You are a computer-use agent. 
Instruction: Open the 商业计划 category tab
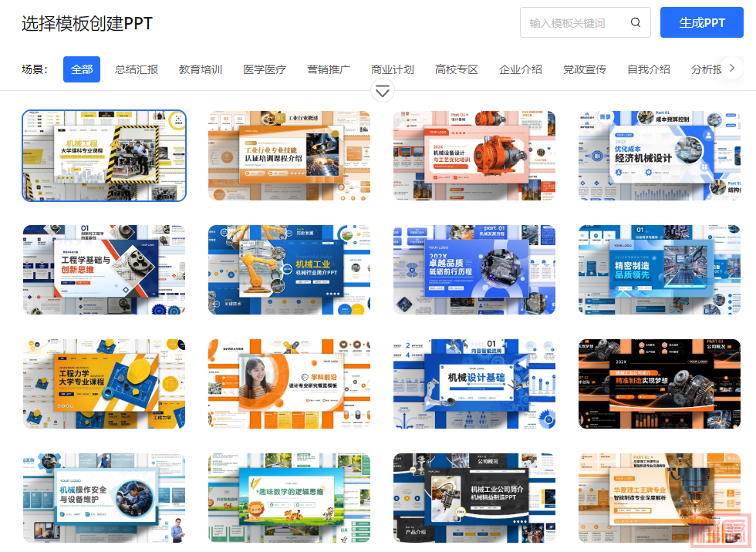(393, 69)
